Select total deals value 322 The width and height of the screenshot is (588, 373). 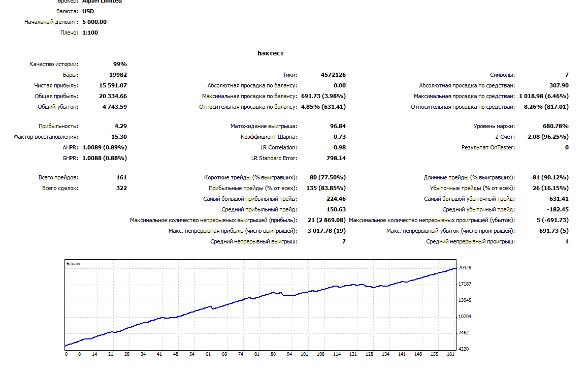pos(121,188)
